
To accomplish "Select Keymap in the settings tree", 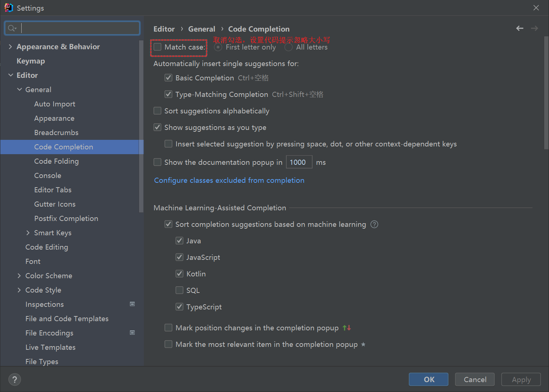I will [30, 61].
